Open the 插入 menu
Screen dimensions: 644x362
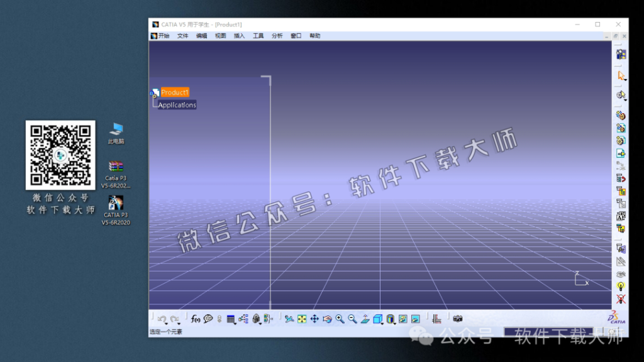point(239,36)
